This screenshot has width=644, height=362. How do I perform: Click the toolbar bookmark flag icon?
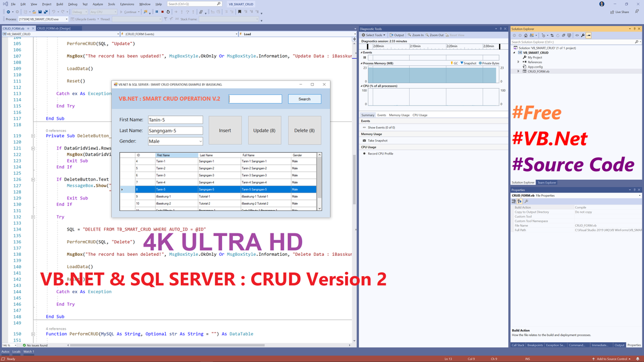[239, 12]
